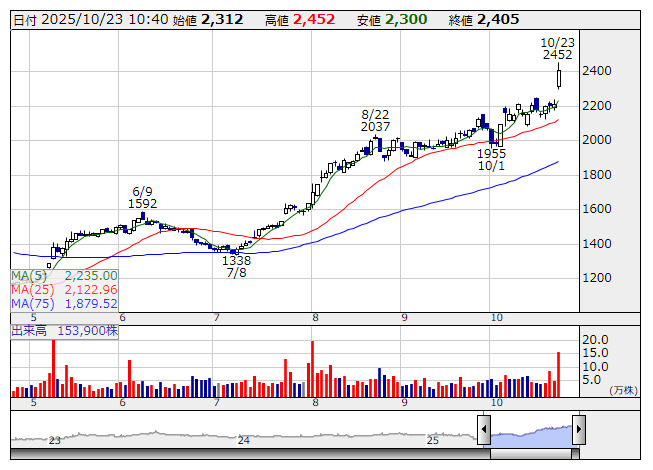Click the MA(75) 1,879.52 legend entry

pyautogui.click(x=64, y=304)
